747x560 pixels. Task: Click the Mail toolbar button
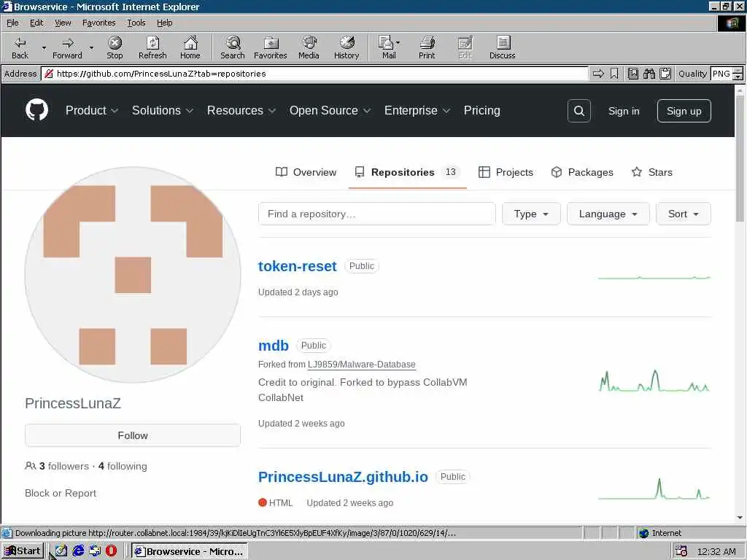pyautogui.click(x=388, y=47)
